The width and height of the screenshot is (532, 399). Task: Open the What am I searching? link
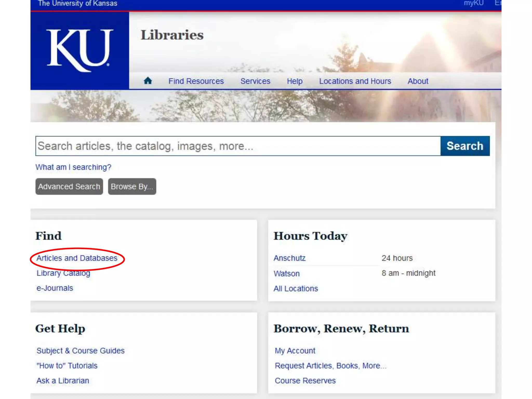[73, 167]
